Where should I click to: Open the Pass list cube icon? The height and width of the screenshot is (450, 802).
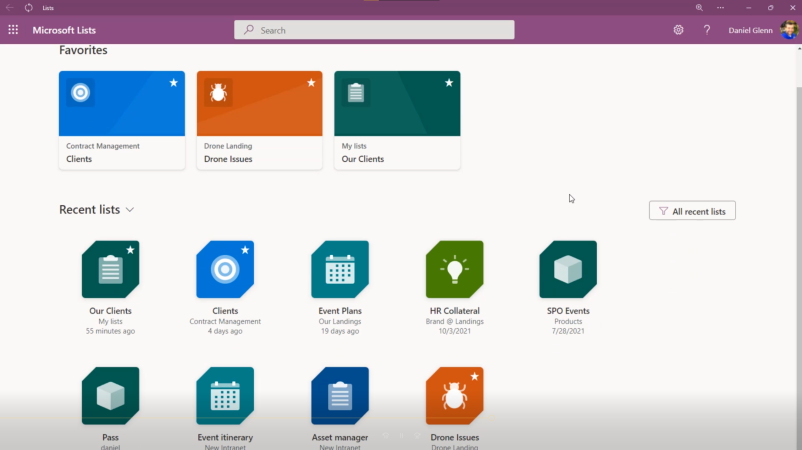[x=110, y=395]
